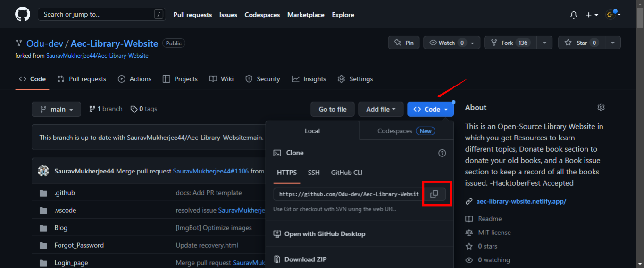Screen dimensions: 644x268
Task: Open SauravMukherjee44#1106 pull request link
Action: (x=211, y=171)
